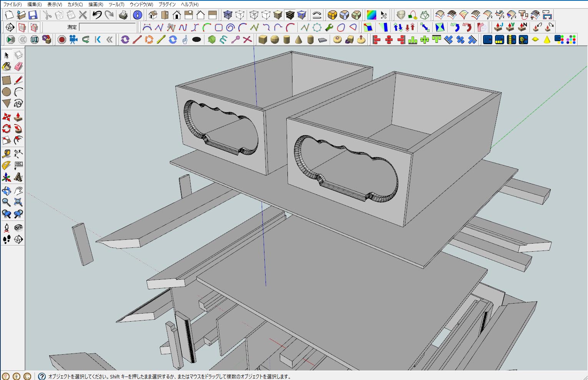588x380 pixels.
Task: Choose the Orbit camera tool
Action: 7,191
